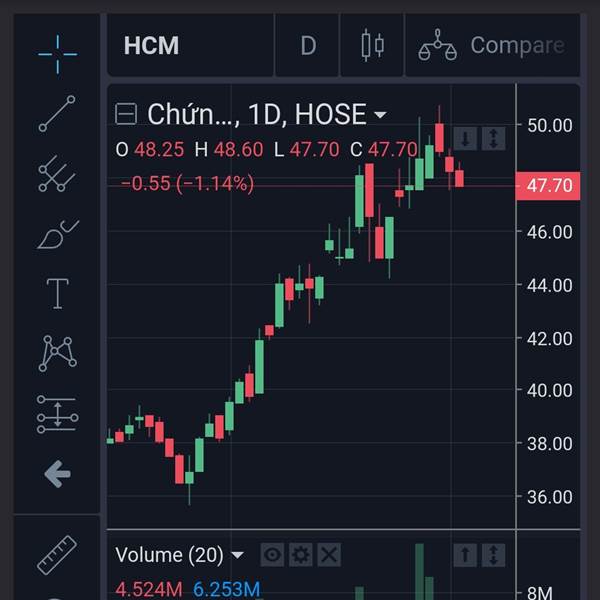Click the 47.70 current price label
Screen dimensions: 600x600
[x=548, y=186]
